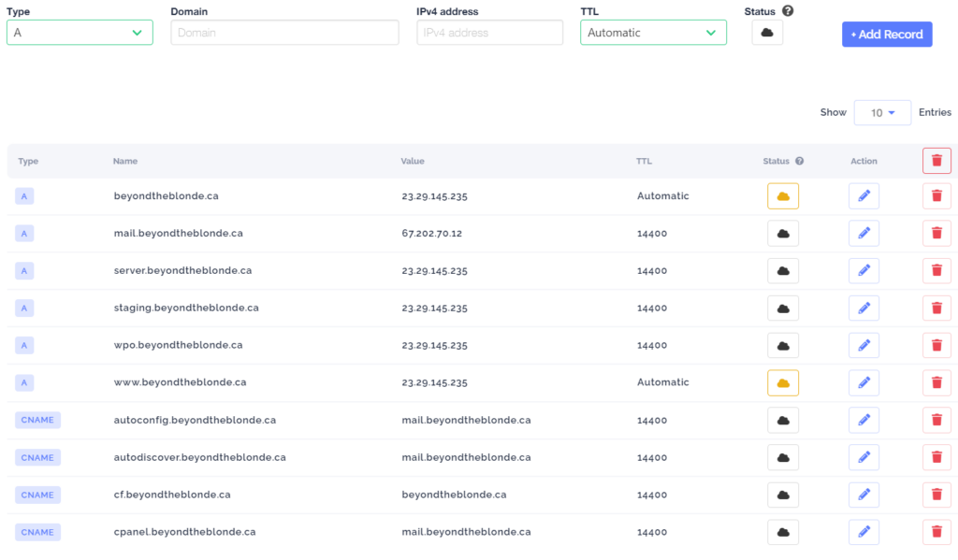Toggle proxy cloud for beyondtheblonde.ca root record
Image resolution: width=958 pixels, height=560 pixels.
click(x=783, y=196)
